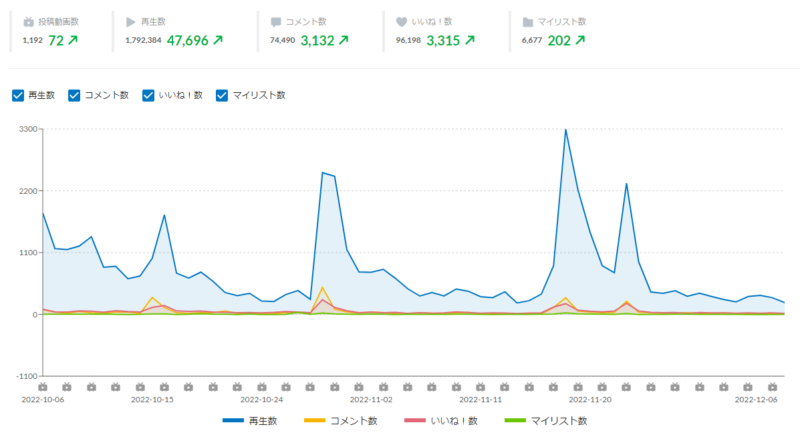Click the 投稿動画数 stat card title
The image size is (800, 441).
pos(59,22)
